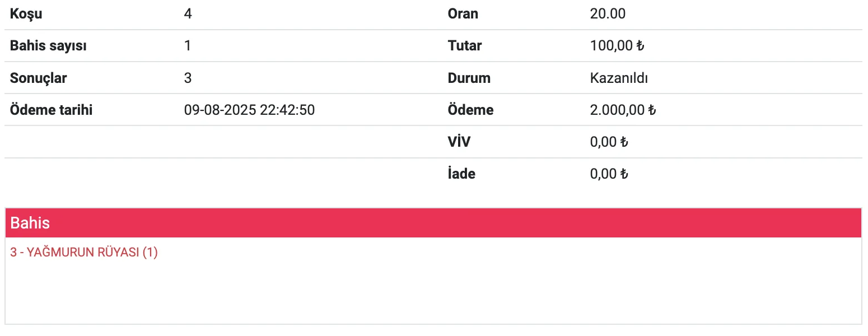Select the Sonuçlar label
Viewport: 868px width, 336px height.
[38, 78]
